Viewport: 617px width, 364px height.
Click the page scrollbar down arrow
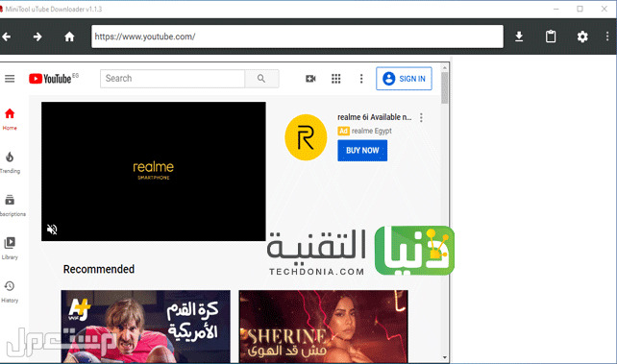(445, 357)
